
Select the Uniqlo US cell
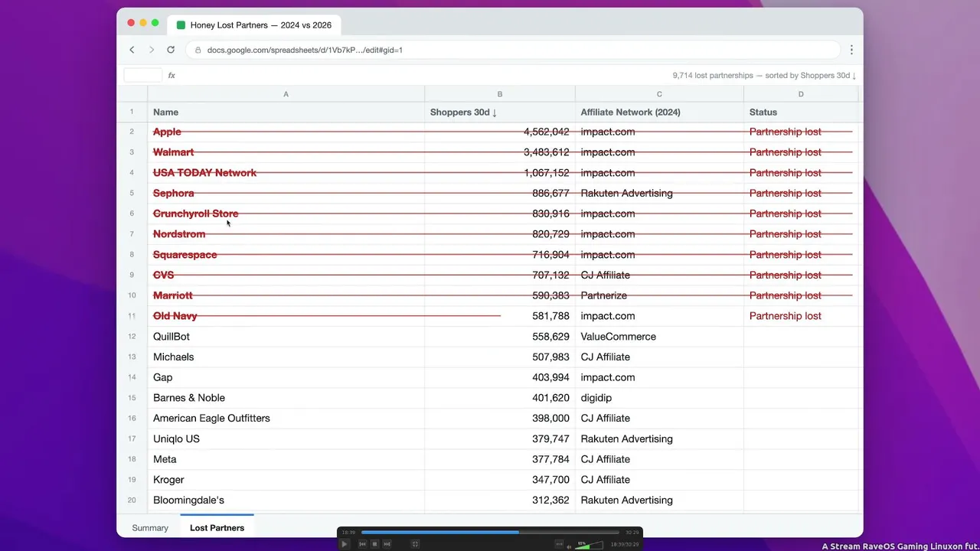(x=286, y=439)
